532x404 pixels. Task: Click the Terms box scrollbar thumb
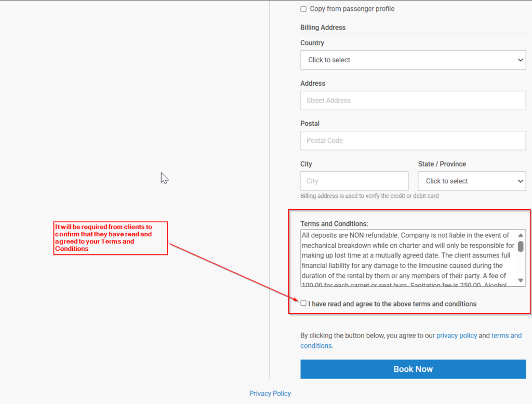521,246
